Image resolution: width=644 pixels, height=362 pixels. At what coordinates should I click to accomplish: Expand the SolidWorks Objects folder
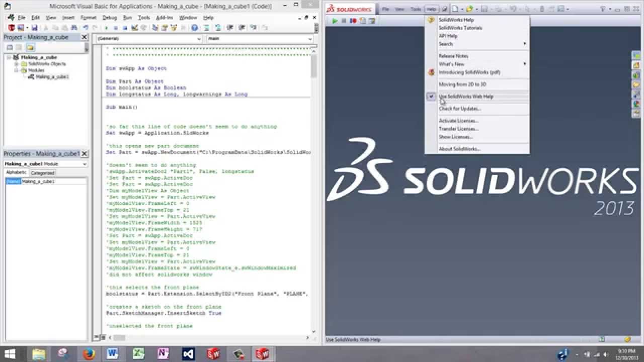click(x=17, y=64)
